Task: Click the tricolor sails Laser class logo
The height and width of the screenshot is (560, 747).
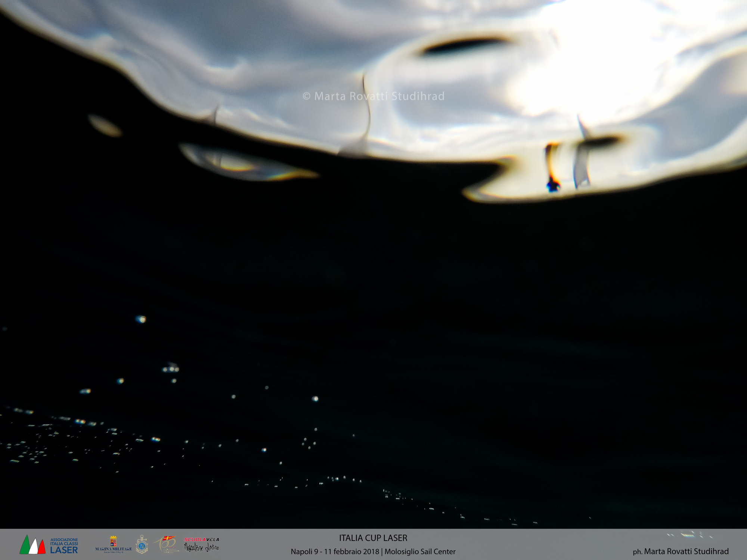Action: 32,545
